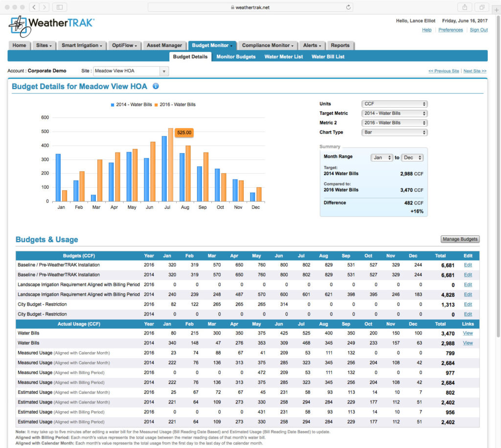Open the Preferences link
The height and width of the screenshot is (448, 501).
pos(451,30)
